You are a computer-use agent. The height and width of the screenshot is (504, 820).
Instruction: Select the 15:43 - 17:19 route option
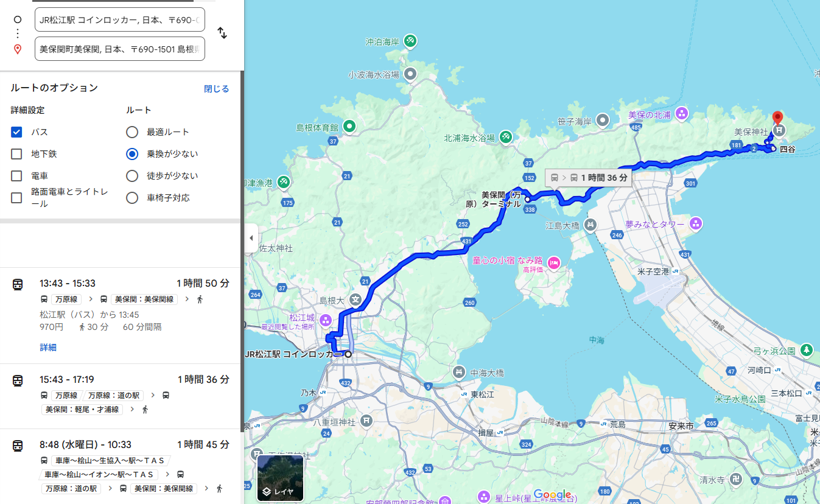pyautogui.click(x=121, y=396)
